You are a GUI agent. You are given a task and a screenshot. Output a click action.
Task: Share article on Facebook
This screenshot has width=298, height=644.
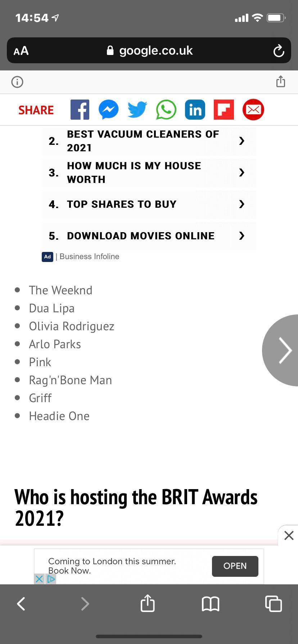[x=80, y=110]
